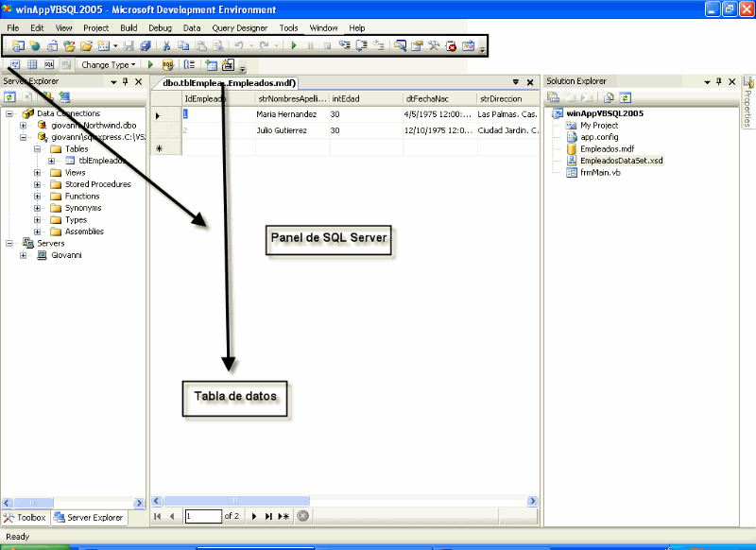The image size is (756, 550).
Task: Expand the Views folder
Action: coord(37,173)
